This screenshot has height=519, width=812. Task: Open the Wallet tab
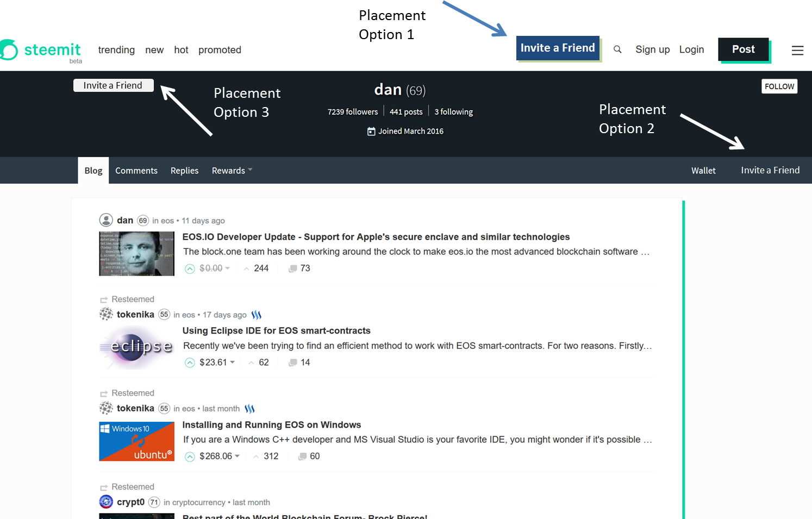pyautogui.click(x=703, y=171)
